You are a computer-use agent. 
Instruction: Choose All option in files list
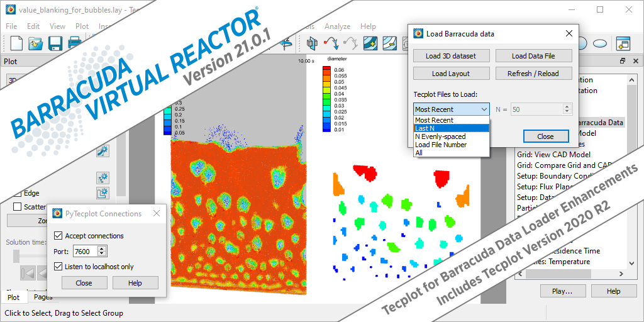(452, 153)
